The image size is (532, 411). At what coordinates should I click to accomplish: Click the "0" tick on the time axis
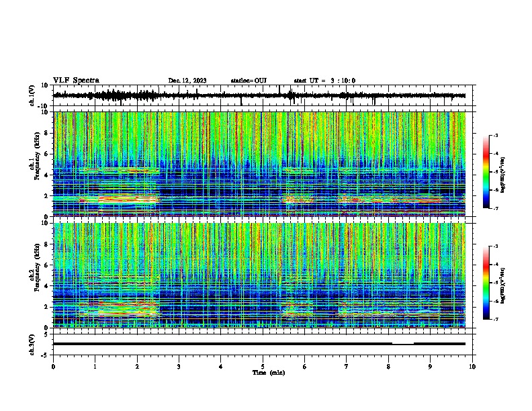coord(53,367)
